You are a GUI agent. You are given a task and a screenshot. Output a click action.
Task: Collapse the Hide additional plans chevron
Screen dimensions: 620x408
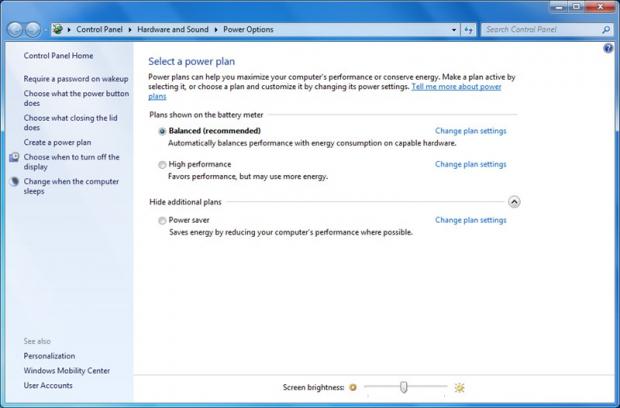[x=514, y=201]
